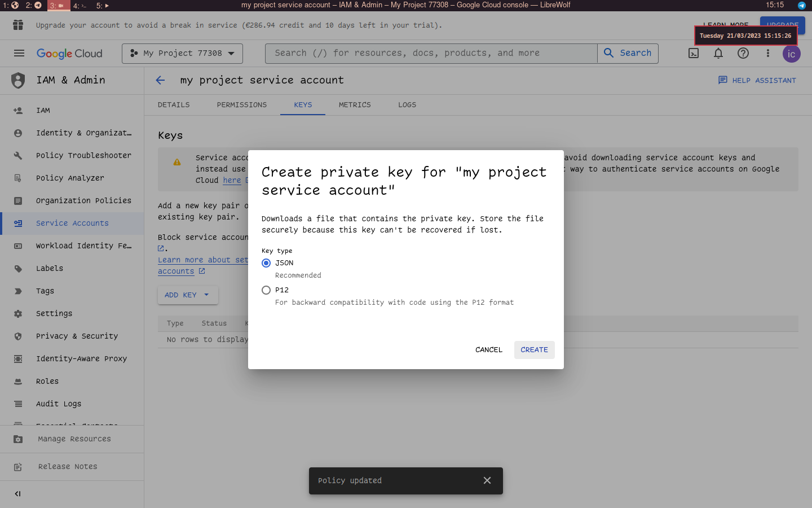Screen dimensions: 812x508
Task: Open the hamburger navigation menu
Action: (x=19, y=53)
